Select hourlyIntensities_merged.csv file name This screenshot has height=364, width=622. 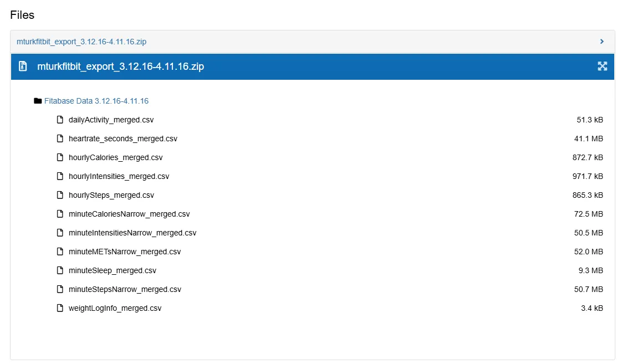119,176
